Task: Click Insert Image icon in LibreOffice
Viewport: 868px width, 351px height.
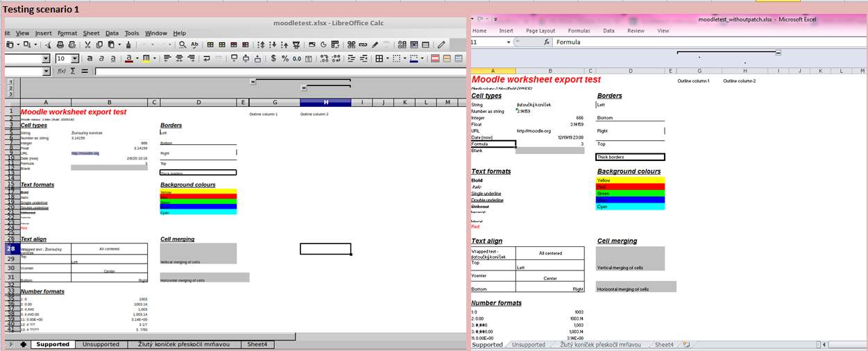Action: (312, 44)
